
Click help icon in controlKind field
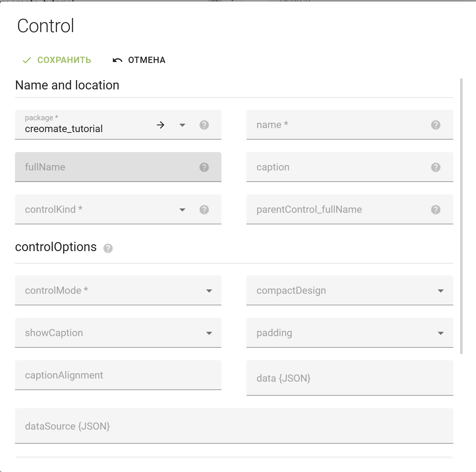coord(204,210)
